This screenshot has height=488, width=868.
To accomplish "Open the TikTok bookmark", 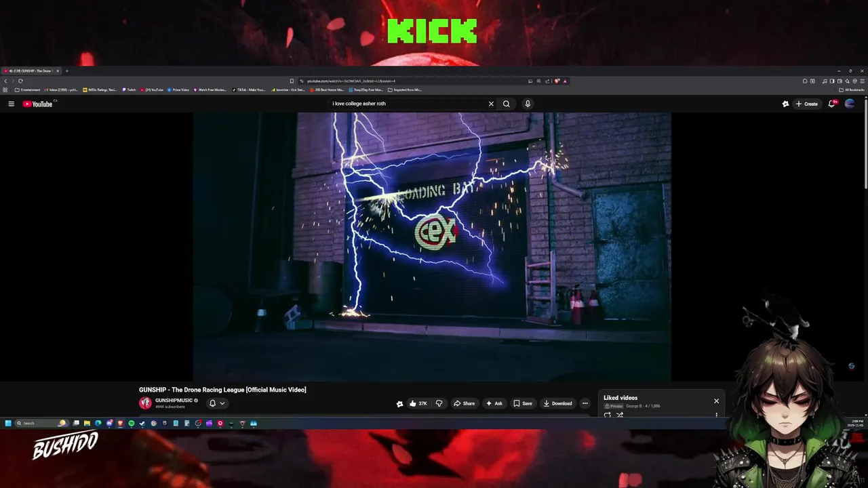I will coord(249,89).
